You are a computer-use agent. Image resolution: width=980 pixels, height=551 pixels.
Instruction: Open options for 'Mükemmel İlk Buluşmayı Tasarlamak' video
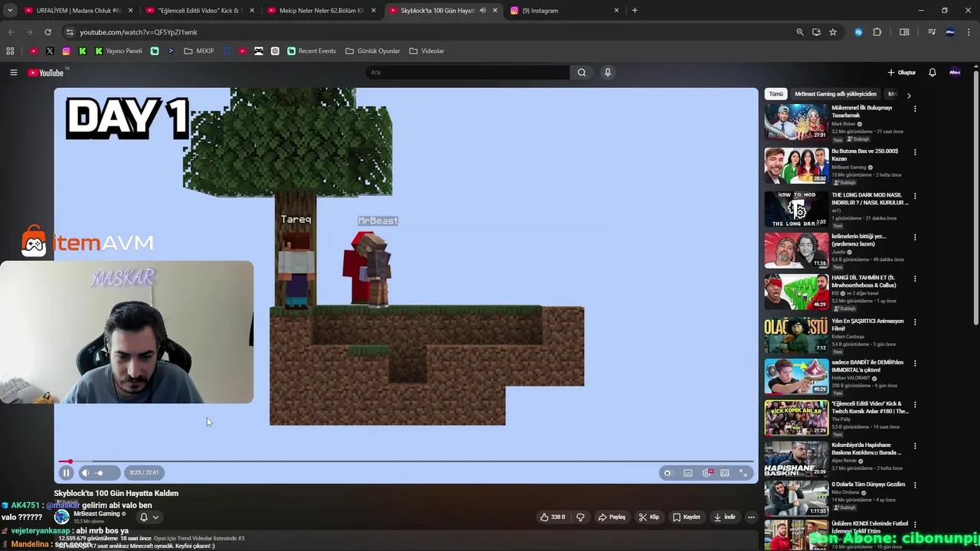coord(915,109)
